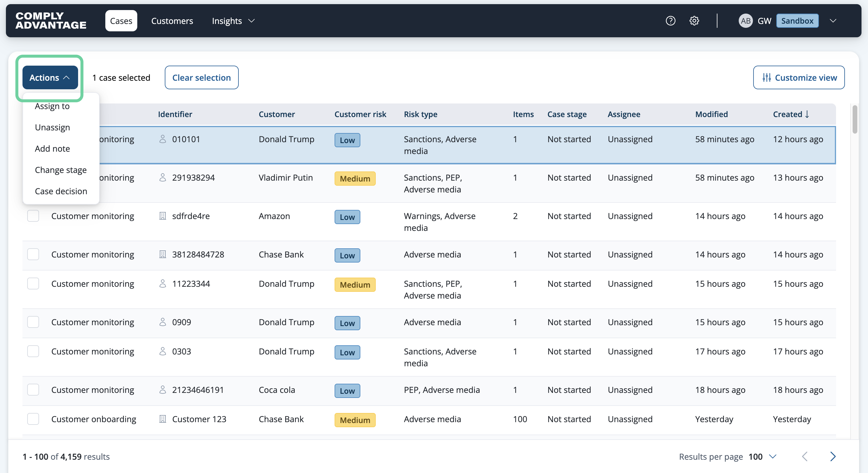
Task: Sort by the Identifier column header
Action: pyautogui.click(x=175, y=114)
